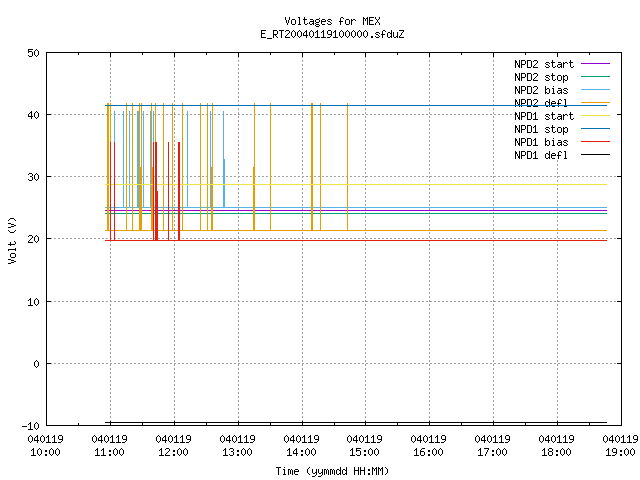Viewport: 640px width, 480px height.
Task: Click the 040119 18:00 time tick label
Action: click(x=556, y=446)
